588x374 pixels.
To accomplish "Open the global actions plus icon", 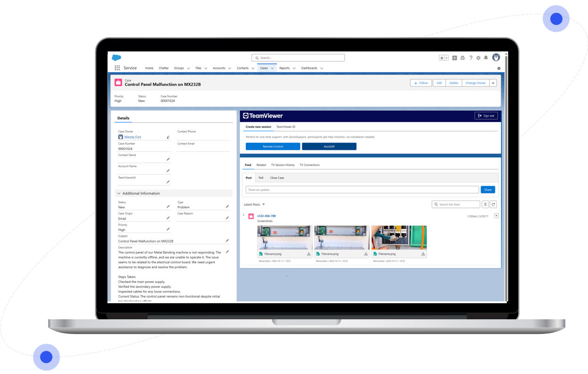I will pos(454,58).
